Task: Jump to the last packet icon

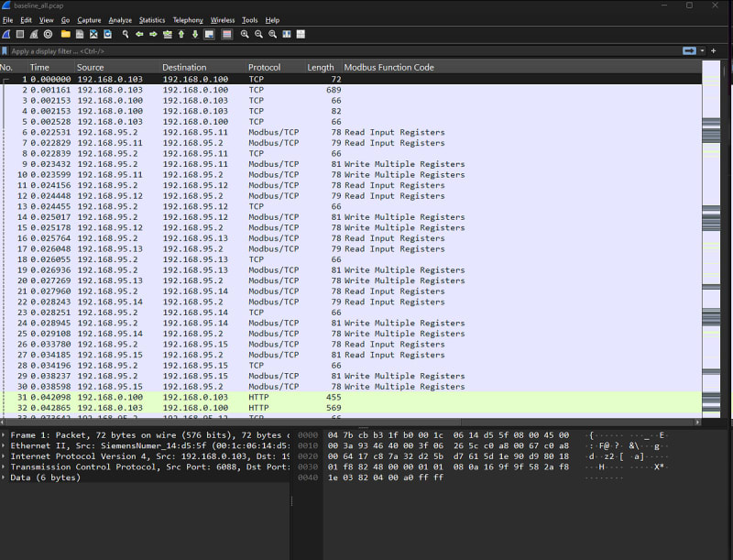Action: pos(194,34)
